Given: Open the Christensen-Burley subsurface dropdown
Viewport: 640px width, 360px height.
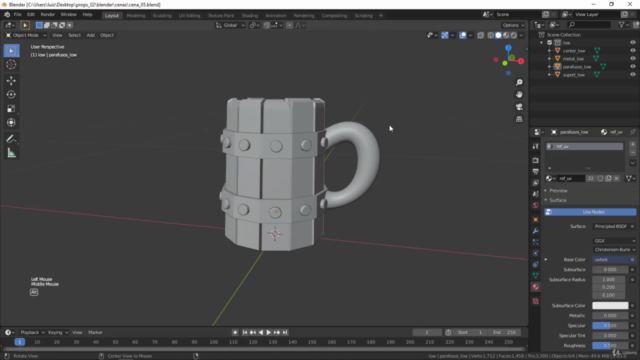Looking at the screenshot, I should click(614, 250).
